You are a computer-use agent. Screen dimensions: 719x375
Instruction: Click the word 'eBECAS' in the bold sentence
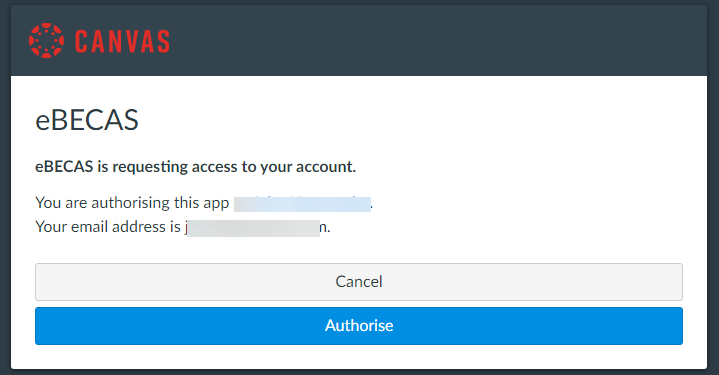[64, 166]
